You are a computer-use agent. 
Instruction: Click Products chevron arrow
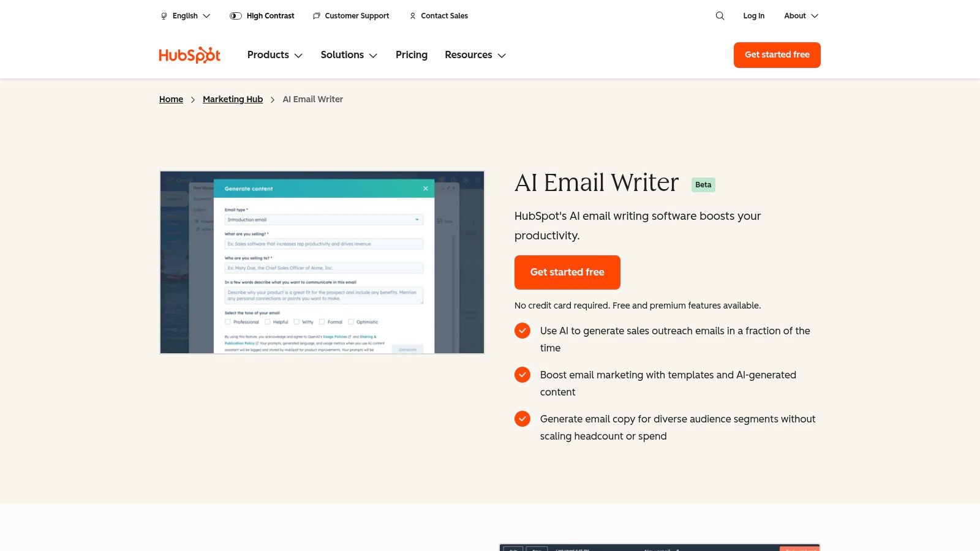click(x=298, y=56)
